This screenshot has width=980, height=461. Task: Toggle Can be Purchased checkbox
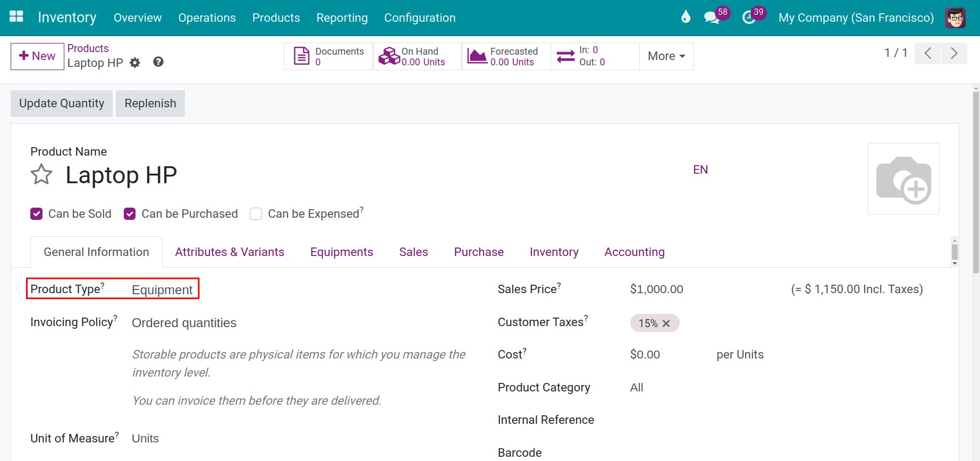[130, 214]
